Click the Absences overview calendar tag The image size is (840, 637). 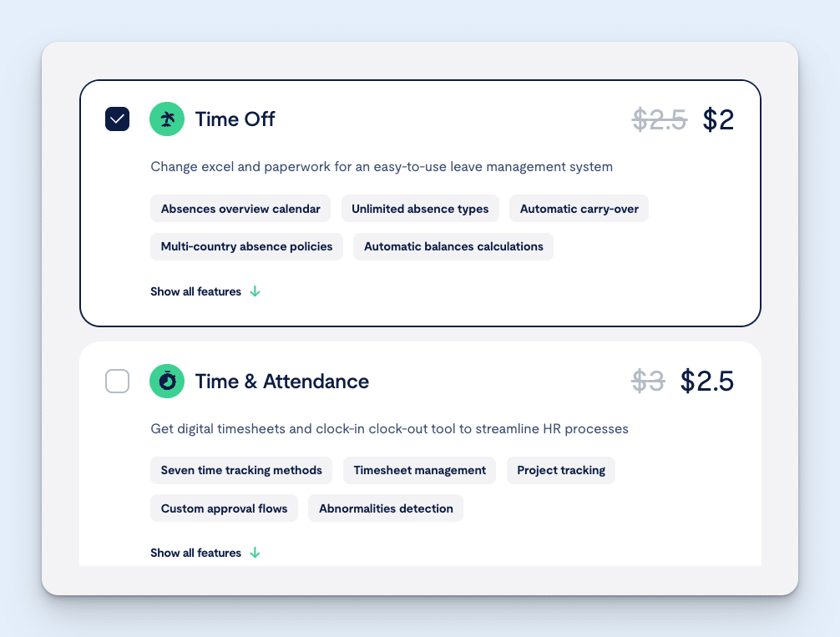coord(240,208)
